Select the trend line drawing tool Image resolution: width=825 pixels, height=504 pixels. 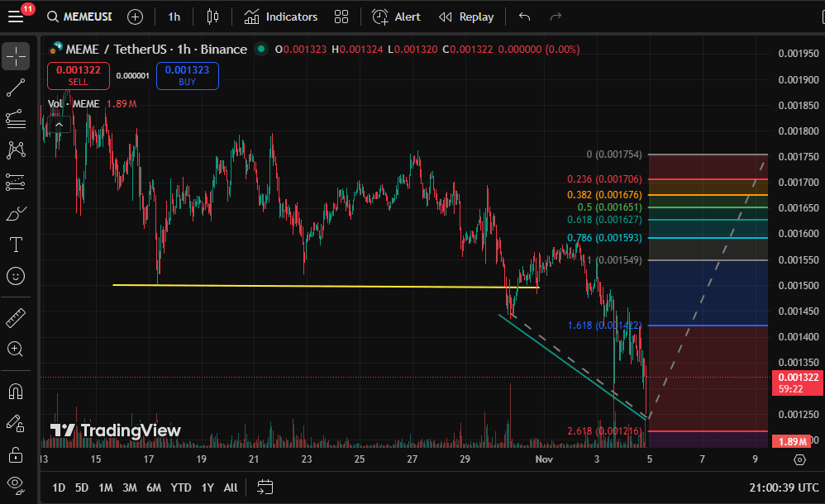(16, 88)
